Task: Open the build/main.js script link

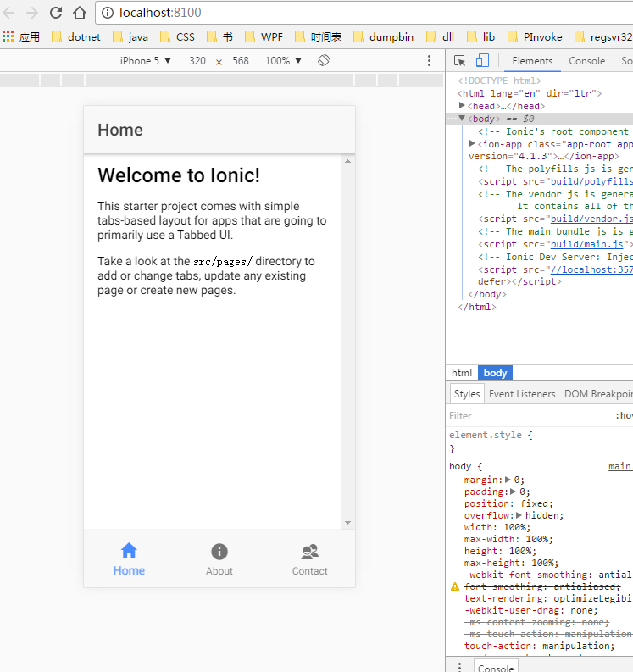Action: click(x=586, y=244)
